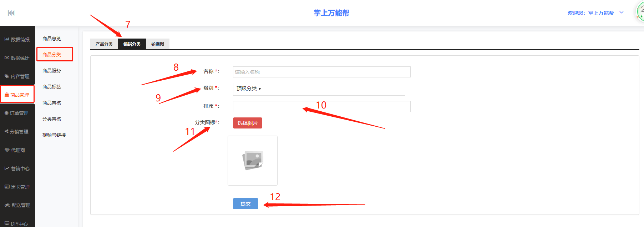Screen dimensions: 644x227
Task: Click the red 选择图片 button
Action: [247, 123]
